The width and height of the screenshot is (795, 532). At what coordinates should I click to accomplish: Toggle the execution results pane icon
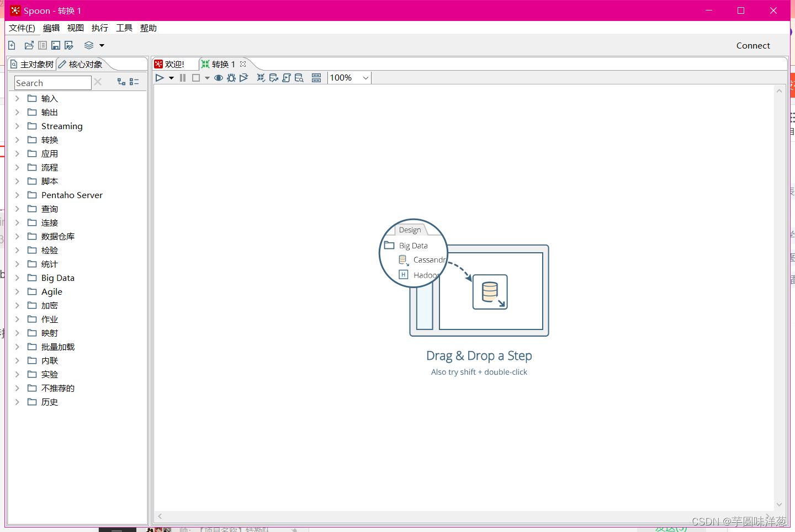[x=316, y=78]
